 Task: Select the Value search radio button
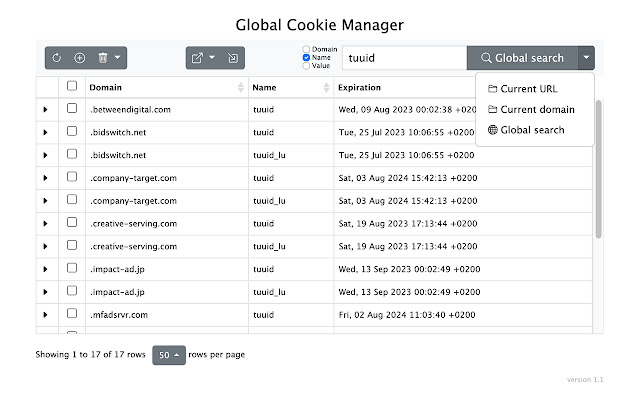click(x=307, y=66)
